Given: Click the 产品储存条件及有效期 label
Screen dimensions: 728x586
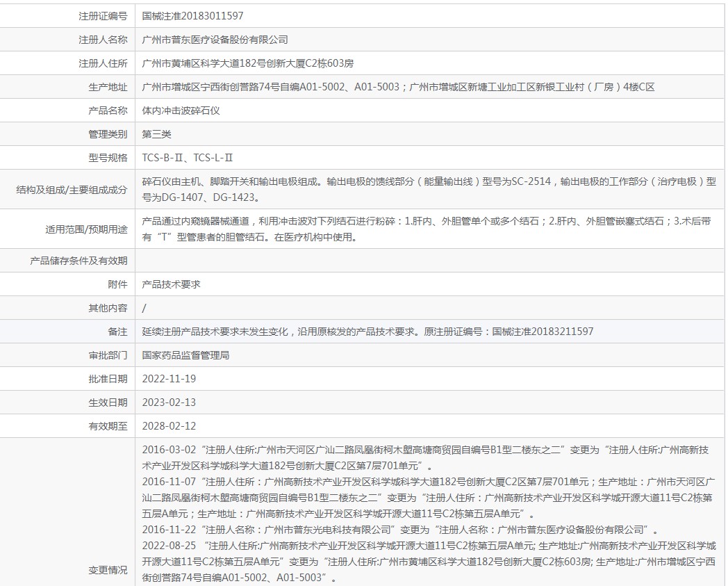Looking at the screenshot, I should [79, 261].
